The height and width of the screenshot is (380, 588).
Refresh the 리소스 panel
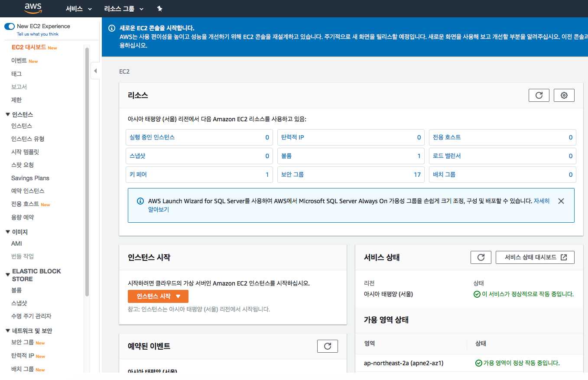(x=539, y=95)
